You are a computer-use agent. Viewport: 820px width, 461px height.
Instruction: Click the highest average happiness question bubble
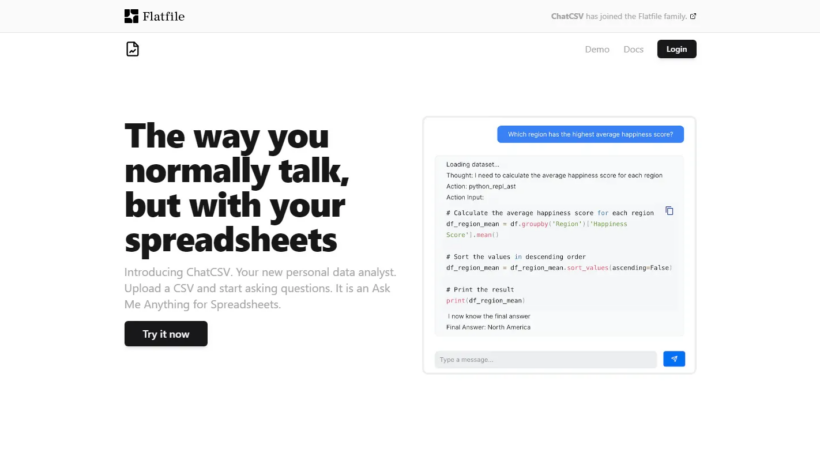590,134
